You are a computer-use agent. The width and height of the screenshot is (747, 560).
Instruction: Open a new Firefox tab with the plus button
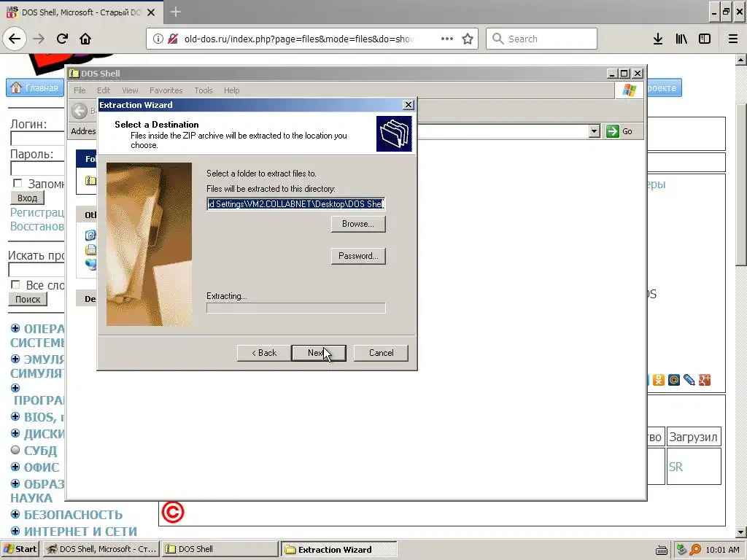[x=175, y=12]
